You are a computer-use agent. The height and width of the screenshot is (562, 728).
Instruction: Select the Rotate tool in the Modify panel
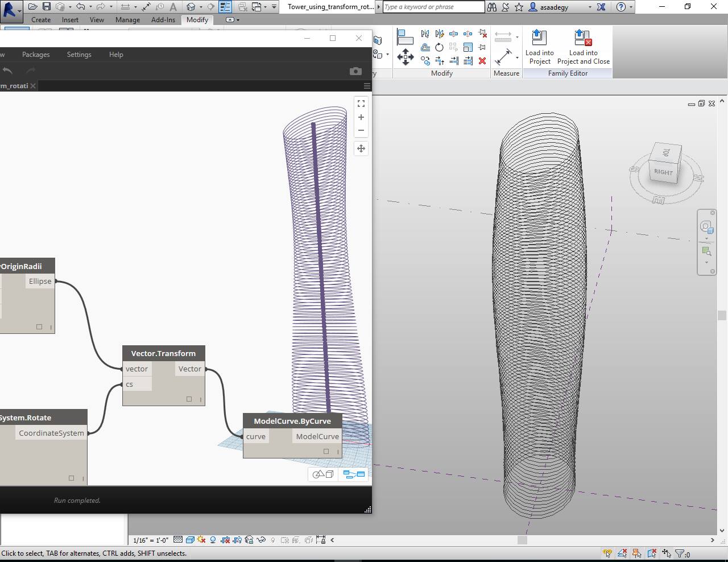pos(440,47)
